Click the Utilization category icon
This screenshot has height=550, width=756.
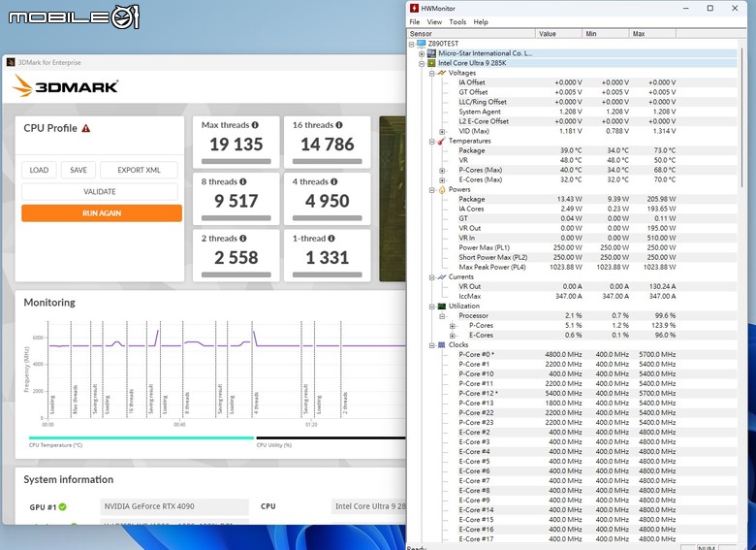pos(442,306)
